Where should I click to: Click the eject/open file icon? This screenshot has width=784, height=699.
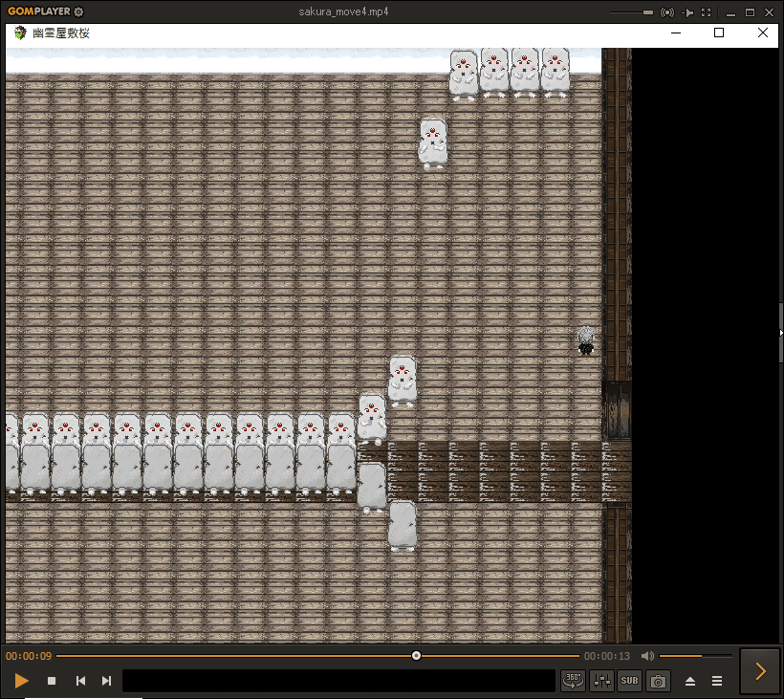tap(690, 681)
